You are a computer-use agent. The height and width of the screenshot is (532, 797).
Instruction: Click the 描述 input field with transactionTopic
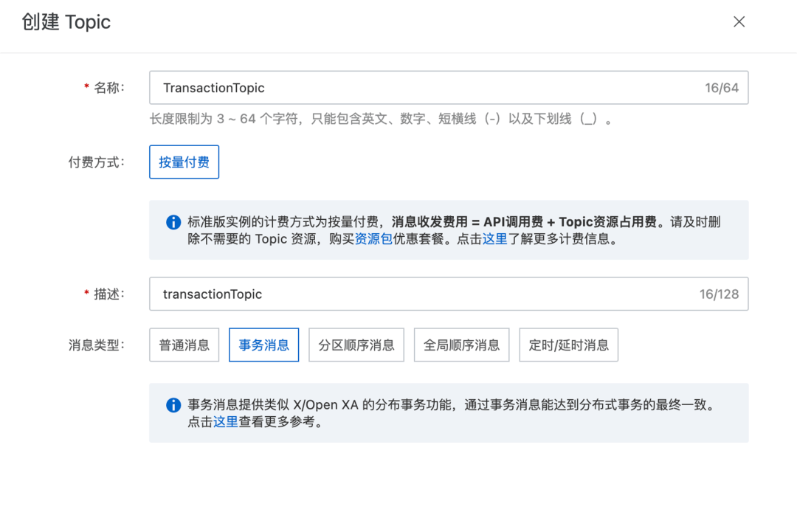click(x=449, y=294)
